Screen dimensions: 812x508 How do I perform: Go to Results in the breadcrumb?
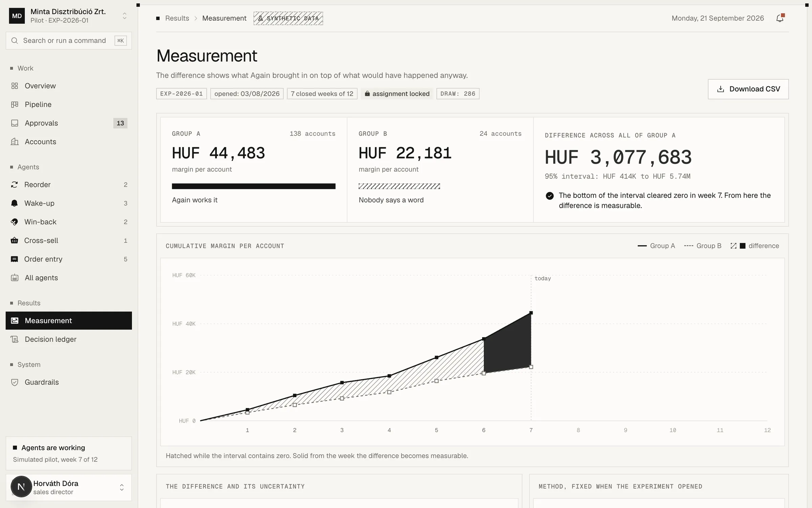[177, 18]
